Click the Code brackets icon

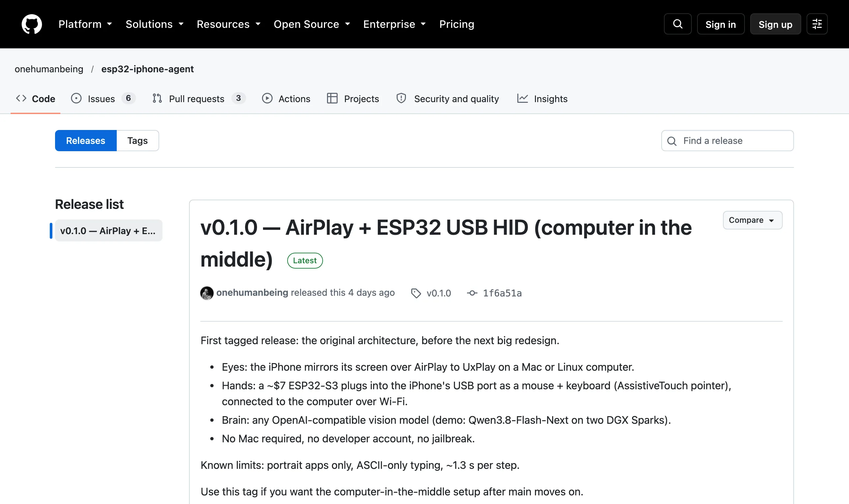(21, 98)
